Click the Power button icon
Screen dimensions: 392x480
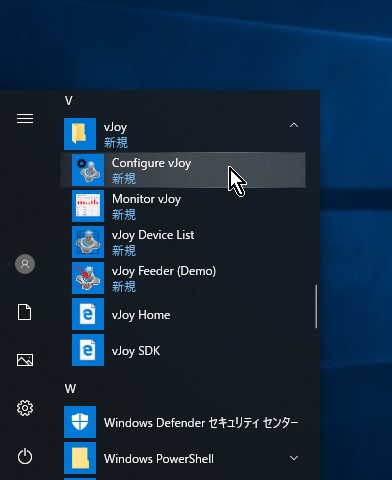[25, 456]
